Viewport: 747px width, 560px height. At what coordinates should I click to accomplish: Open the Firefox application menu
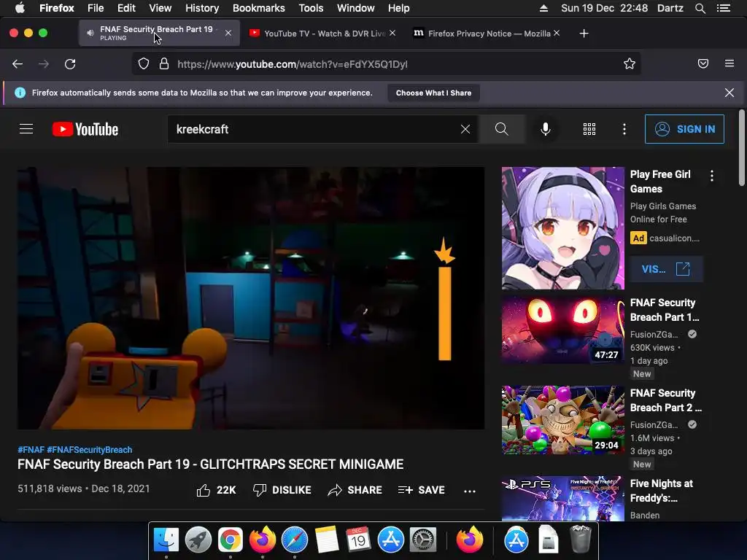pos(729,63)
